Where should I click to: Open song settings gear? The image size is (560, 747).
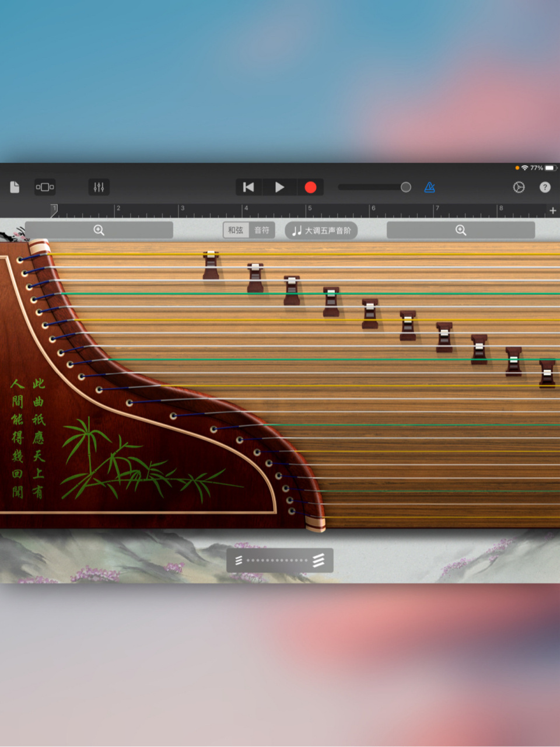pos(519,187)
